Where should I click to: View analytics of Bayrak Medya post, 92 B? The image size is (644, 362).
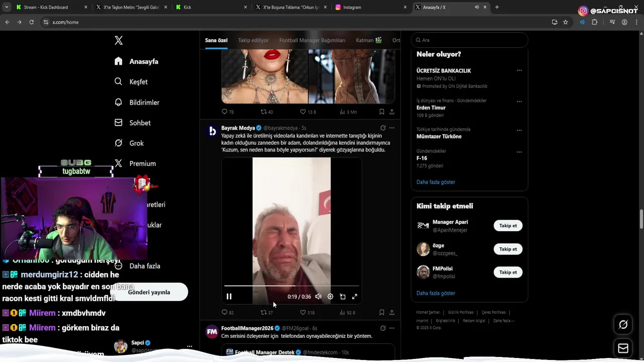[347, 312]
